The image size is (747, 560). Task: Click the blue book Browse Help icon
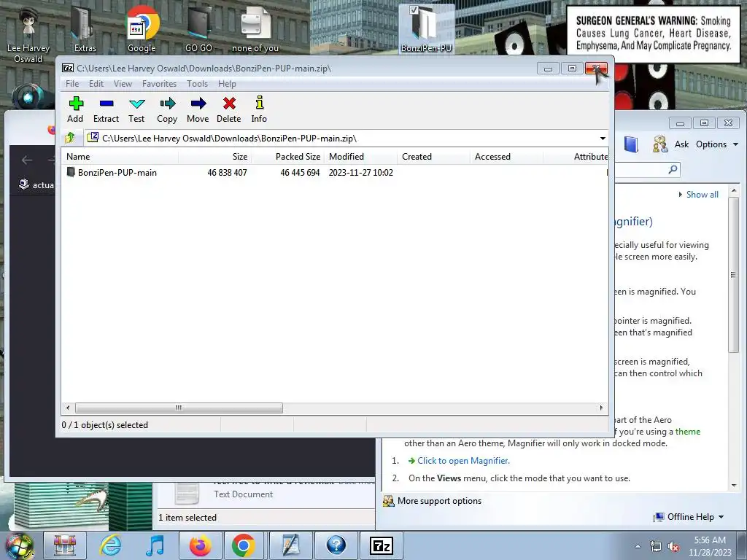(631, 144)
